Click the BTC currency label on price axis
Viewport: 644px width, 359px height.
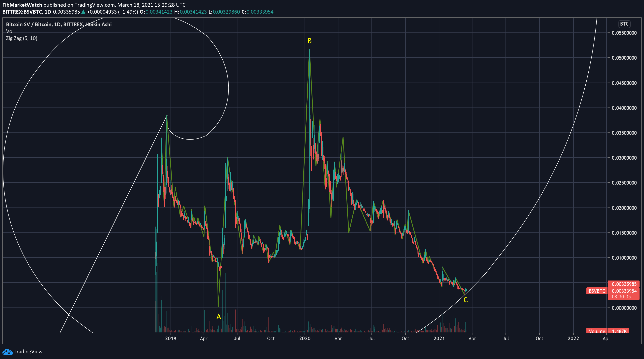tap(624, 24)
